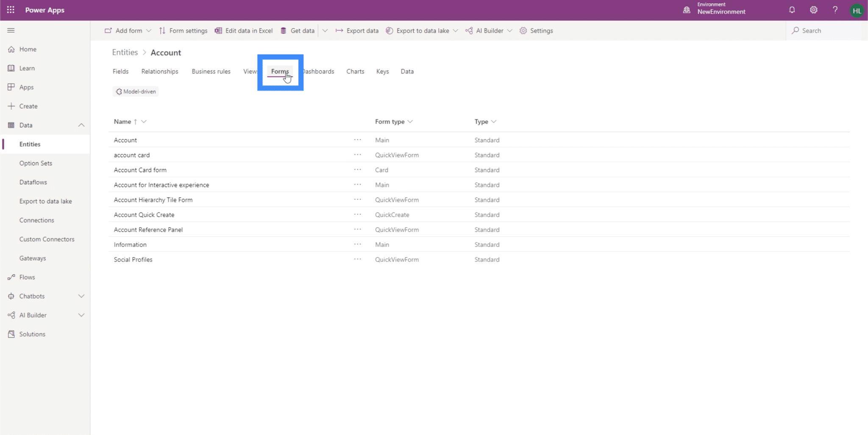Open the Dataflows sidebar item
868x435 pixels.
[x=33, y=182]
